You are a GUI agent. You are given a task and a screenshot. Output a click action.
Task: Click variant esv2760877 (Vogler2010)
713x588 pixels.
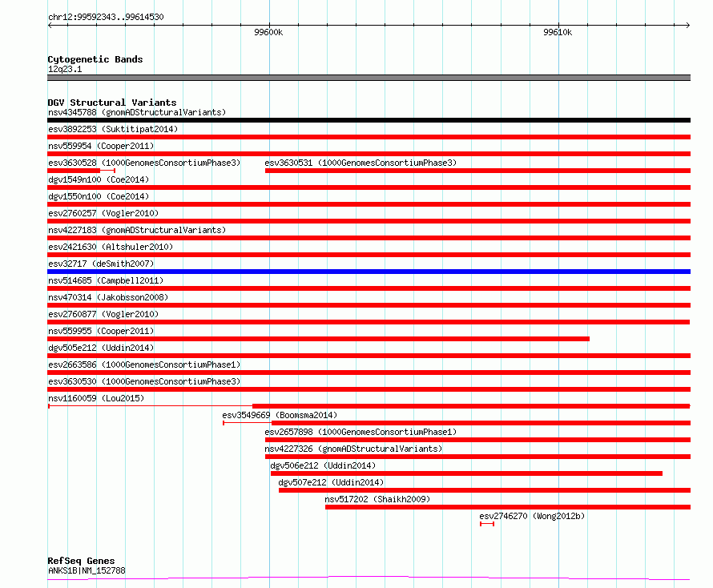pyautogui.click(x=103, y=314)
